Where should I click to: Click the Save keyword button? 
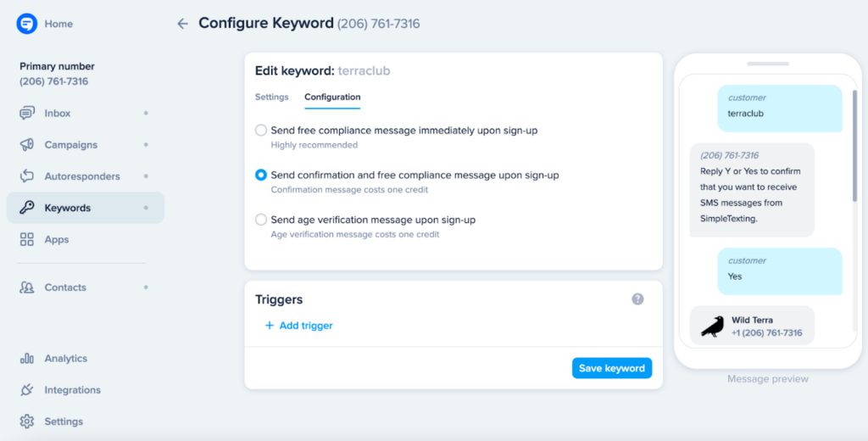tap(611, 368)
